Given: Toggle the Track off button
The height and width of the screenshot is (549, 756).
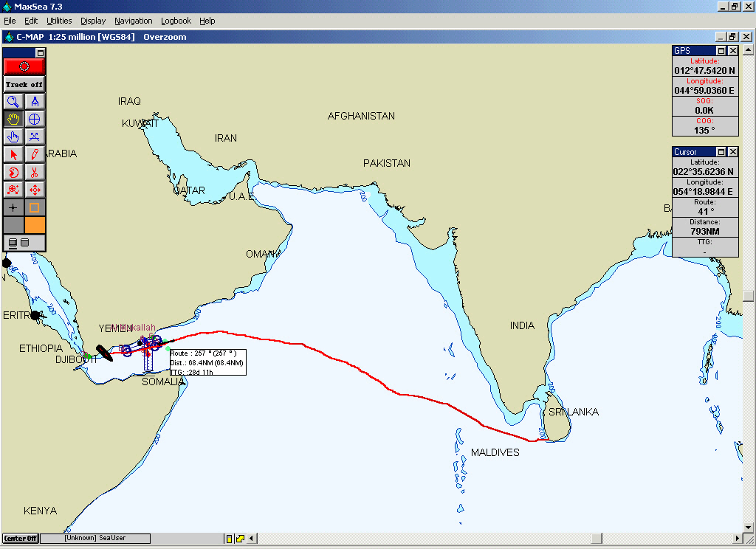Looking at the screenshot, I should 24,84.
